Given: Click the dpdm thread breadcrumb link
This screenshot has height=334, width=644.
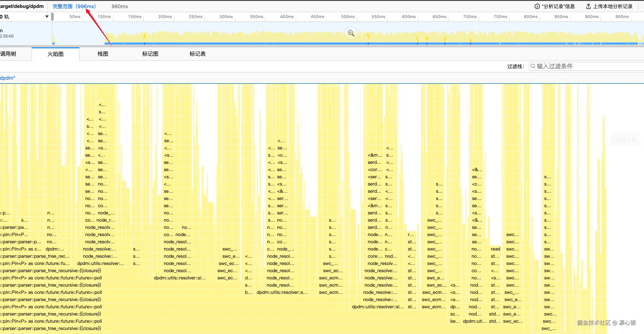Looking at the screenshot, I should [7, 78].
